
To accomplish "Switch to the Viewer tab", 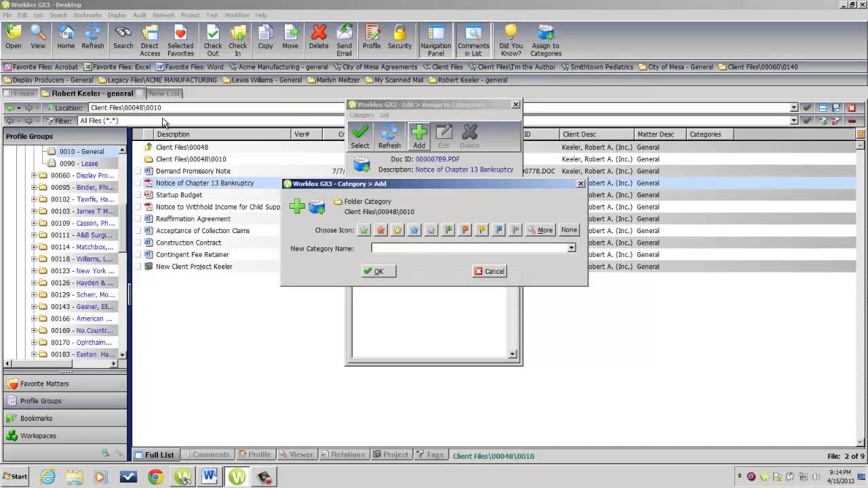I will click(x=296, y=455).
